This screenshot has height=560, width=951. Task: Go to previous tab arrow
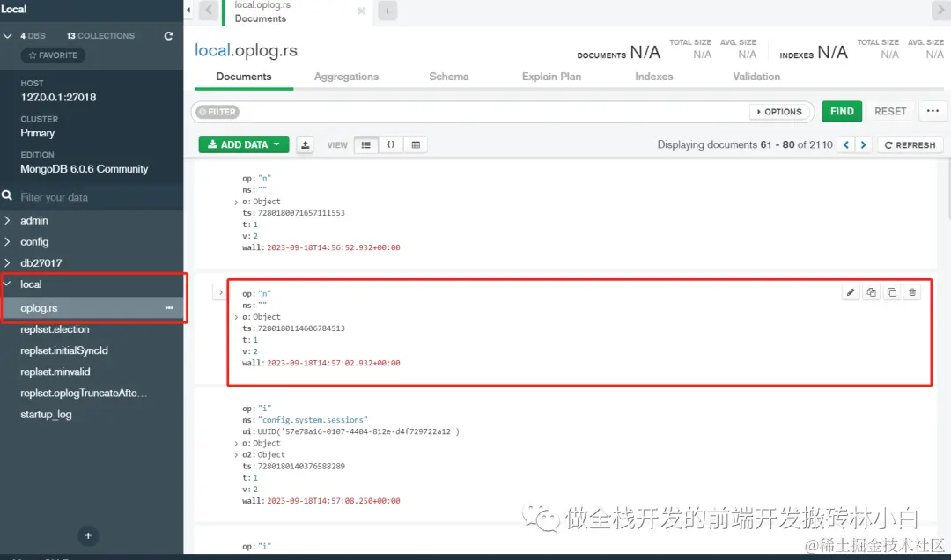tap(209, 11)
